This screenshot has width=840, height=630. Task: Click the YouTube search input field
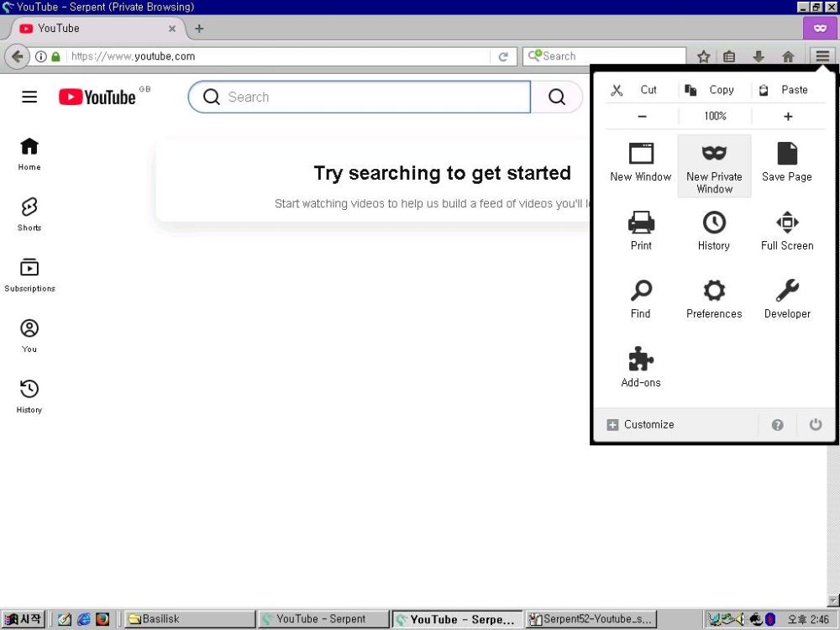(370, 97)
